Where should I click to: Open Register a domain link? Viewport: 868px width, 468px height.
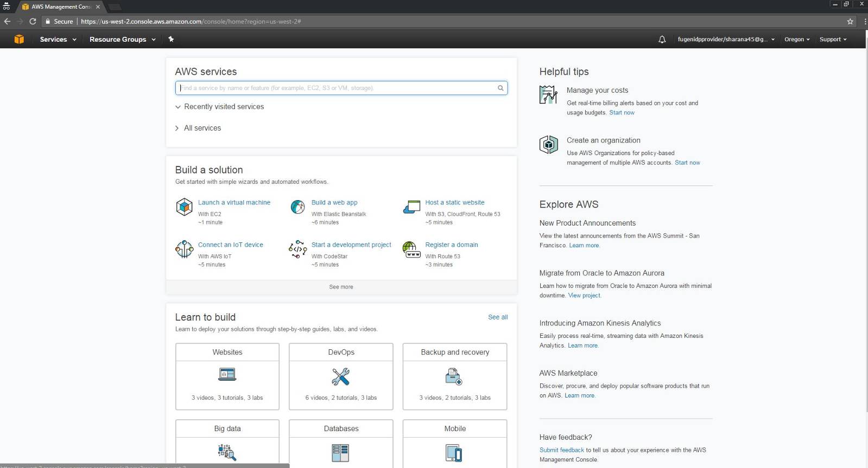[452, 245]
